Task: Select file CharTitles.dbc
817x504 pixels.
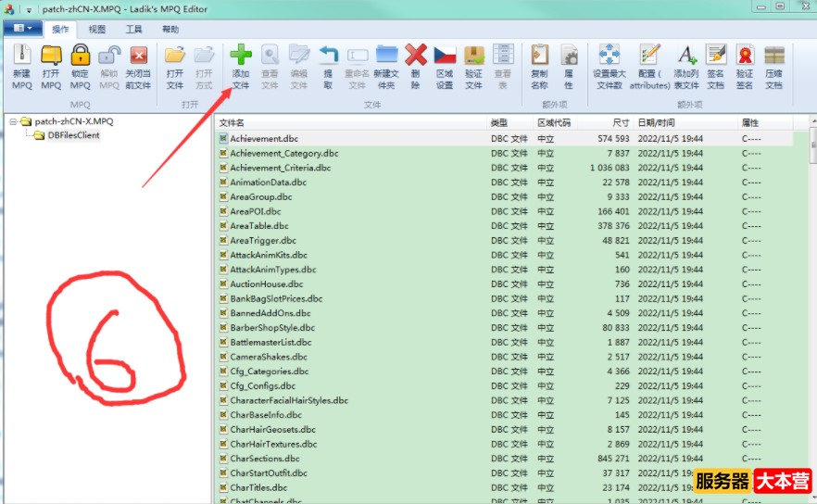Action: pyautogui.click(x=258, y=488)
